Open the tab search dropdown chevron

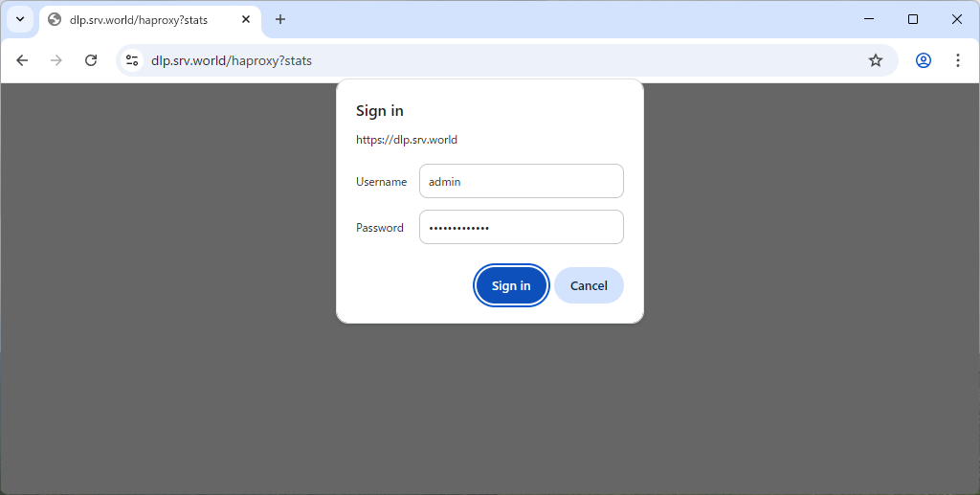(20, 19)
